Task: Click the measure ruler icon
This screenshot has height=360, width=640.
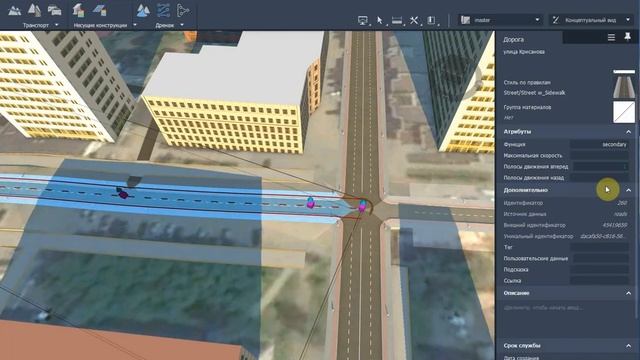Action: [397, 20]
